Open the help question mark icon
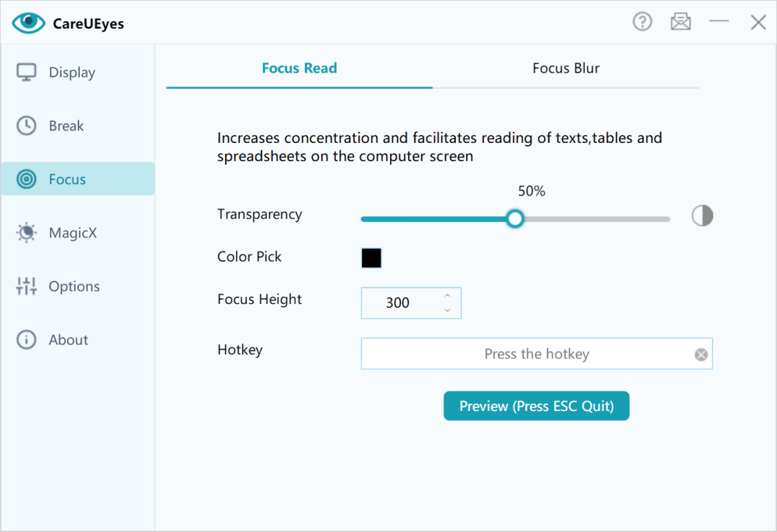Image resolution: width=777 pixels, height=532 pixels. click(x=642, y=22)
